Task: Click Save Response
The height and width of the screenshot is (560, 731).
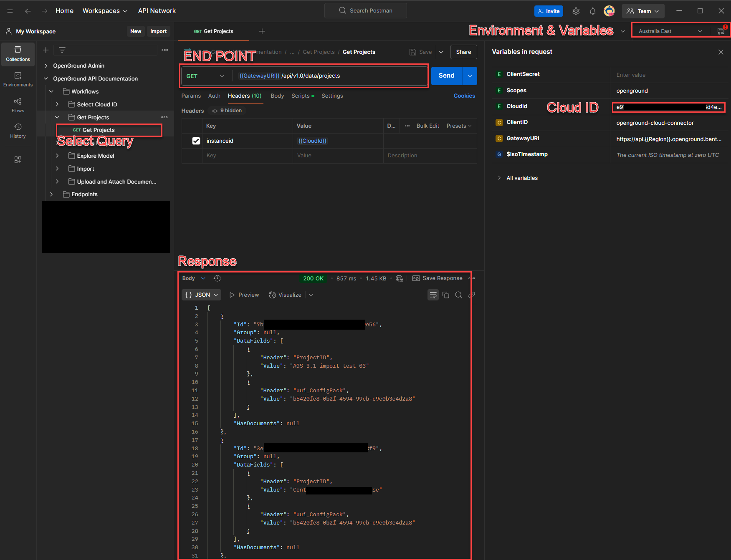Action: click(438, 278)
